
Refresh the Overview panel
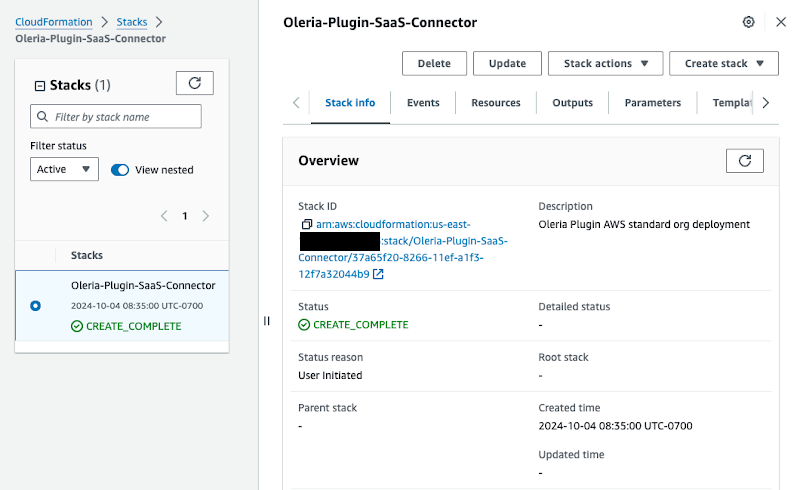click(744, 161)
